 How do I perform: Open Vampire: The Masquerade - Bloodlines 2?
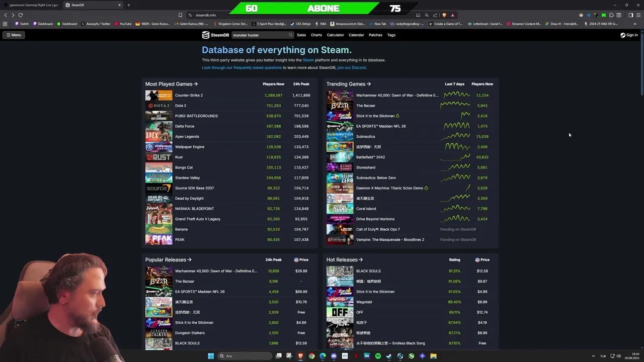pyautogui.click(x=390, y=239)
